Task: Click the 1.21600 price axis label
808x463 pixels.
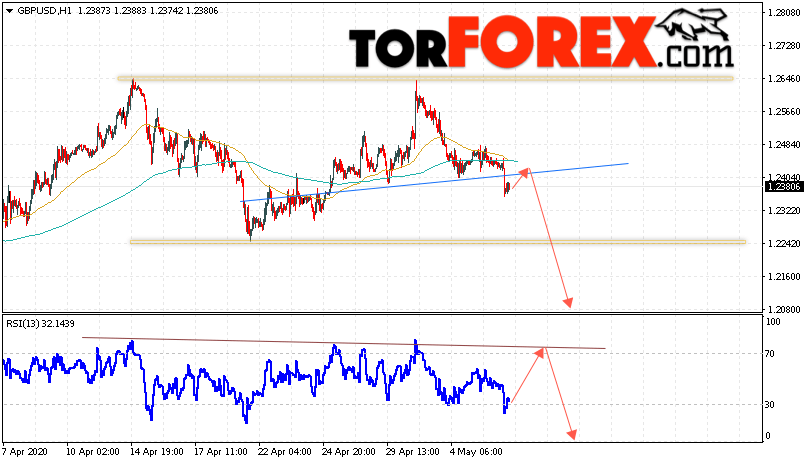Action: click(x=784, y=277)
